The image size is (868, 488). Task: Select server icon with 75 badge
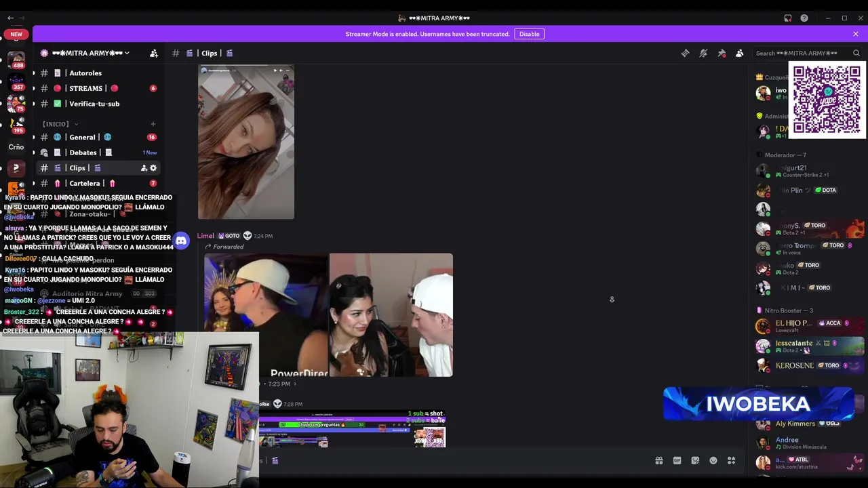tap(16, 104)
